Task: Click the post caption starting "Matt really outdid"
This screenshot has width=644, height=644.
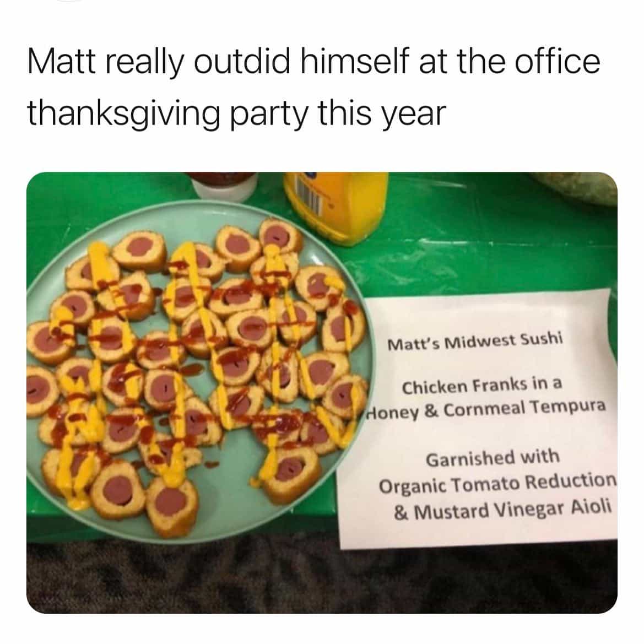Action: point(314,86)
